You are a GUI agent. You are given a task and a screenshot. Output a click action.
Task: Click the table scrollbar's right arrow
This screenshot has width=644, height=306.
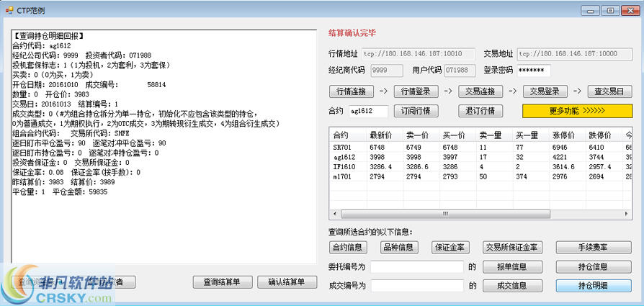626,214
